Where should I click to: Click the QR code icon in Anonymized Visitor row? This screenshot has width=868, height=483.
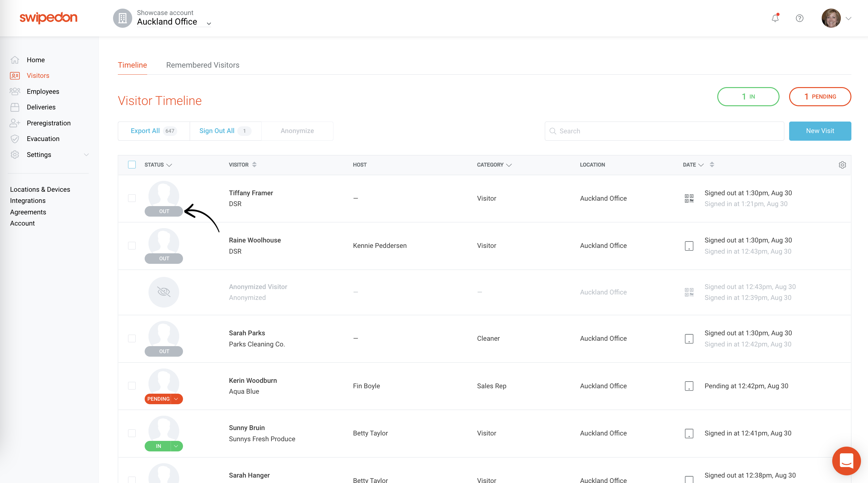(x=689, y=292)
